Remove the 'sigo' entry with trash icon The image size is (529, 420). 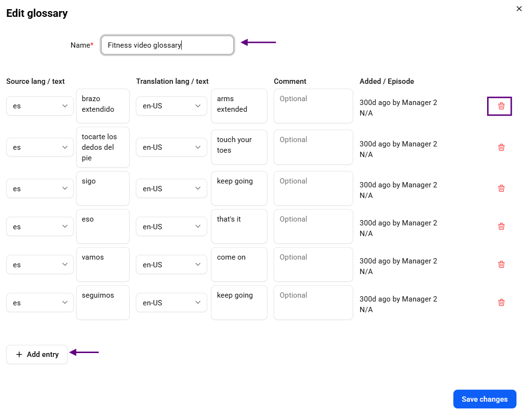[x=501, y=188]
